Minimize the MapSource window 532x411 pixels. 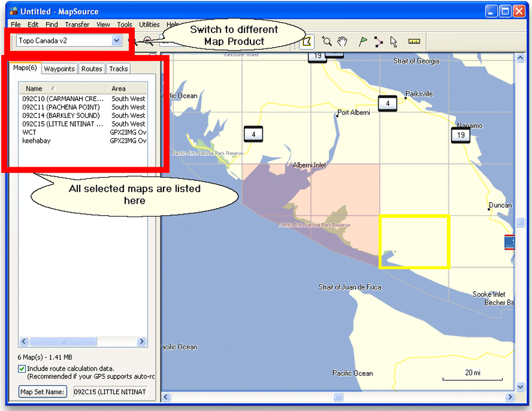click(x=492, y=11)
